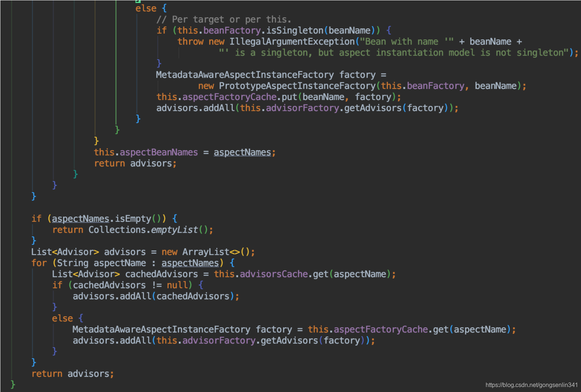This screenshot has width=581, height=392.
Task: Click aspectFactoryCache.get(aspectName) call
Action: pos(422,329)
